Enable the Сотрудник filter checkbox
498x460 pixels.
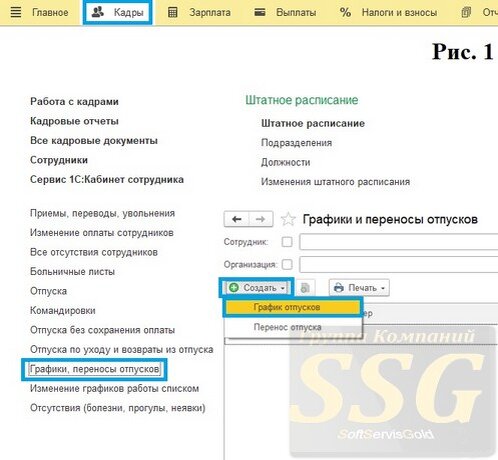pos(287,242)
